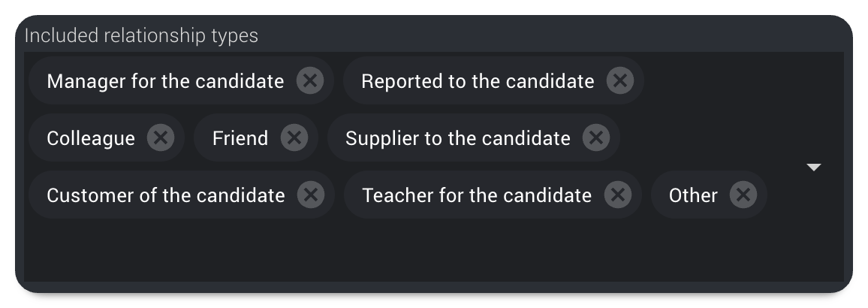This screenshot has height=308, width=868.
Task: Click the 'Supplier to the candidate' chip text
Action: [x=458, y=138]
